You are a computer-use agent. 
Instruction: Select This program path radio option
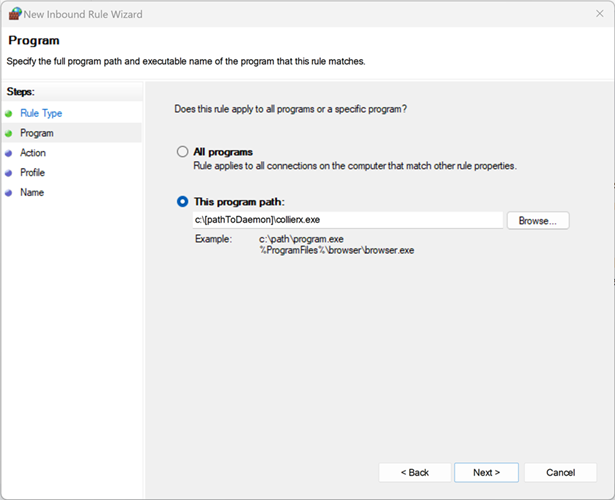[x=182, y=202]
